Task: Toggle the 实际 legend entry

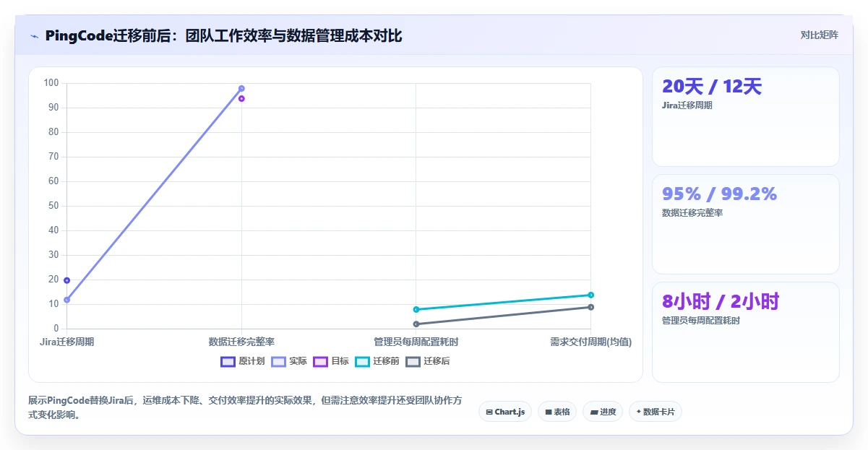Action: coord(289,361)
